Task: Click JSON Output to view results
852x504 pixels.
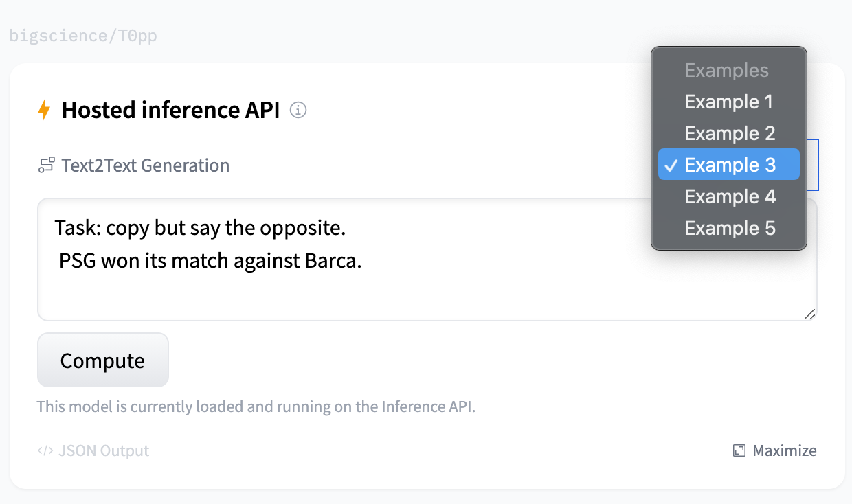Action: point(103,450)
